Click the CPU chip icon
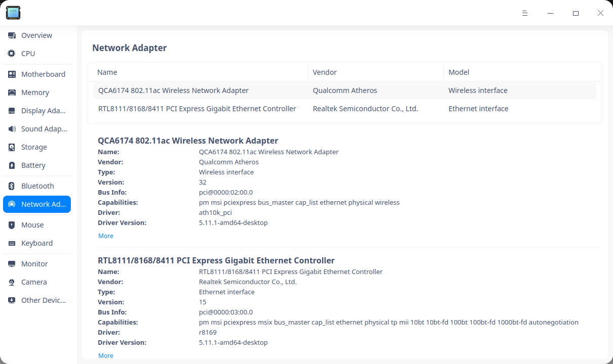The width and height of the screenshot is (613, 364). pos(12,54)
